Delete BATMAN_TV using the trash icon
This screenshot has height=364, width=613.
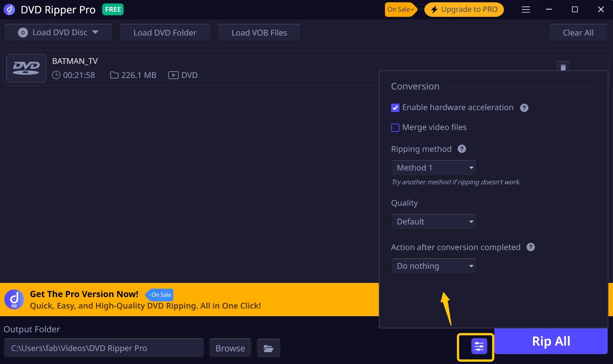pyautogui.click(x=562, y=67)
